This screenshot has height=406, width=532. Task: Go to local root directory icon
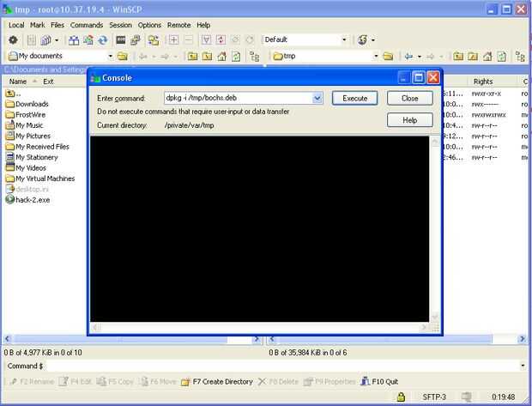click(207, 56)
